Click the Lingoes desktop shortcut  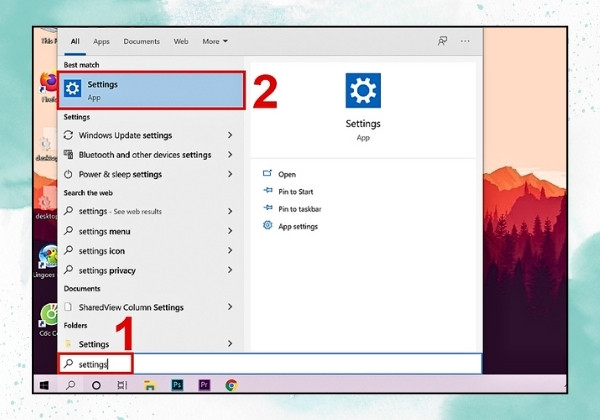click(x=47, y=262)
